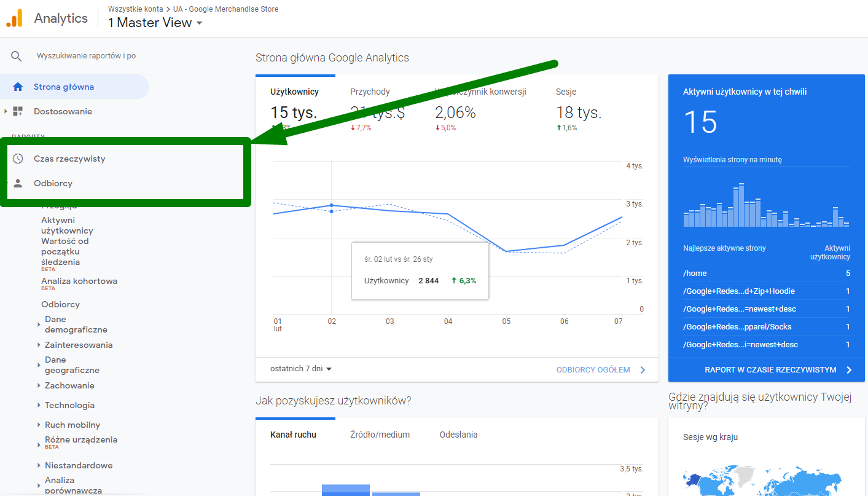Click the arrow icon next to ODBIORCY OGÓŁEM
This screenshot has height=496, width=868.
coord(643,370)
